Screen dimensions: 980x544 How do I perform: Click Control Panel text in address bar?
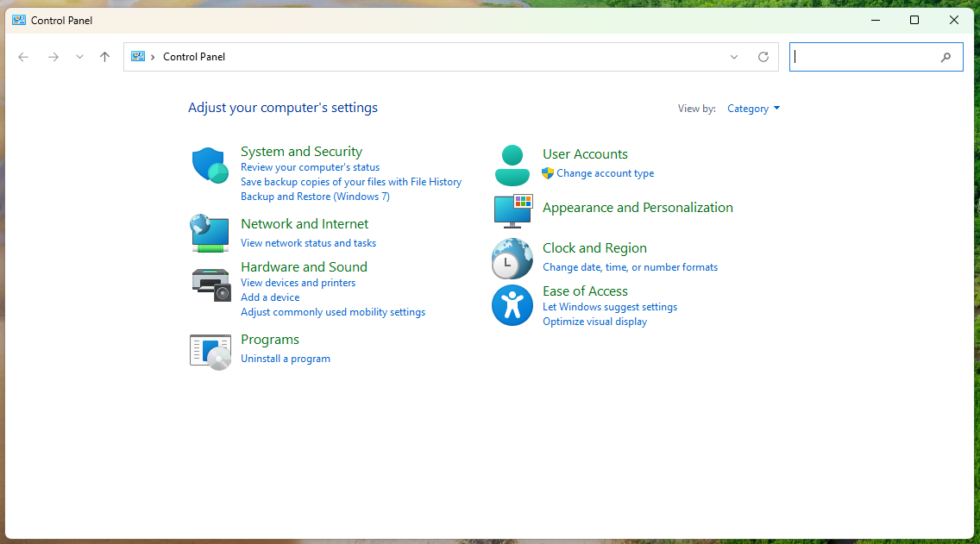click(x=194, y=57)
